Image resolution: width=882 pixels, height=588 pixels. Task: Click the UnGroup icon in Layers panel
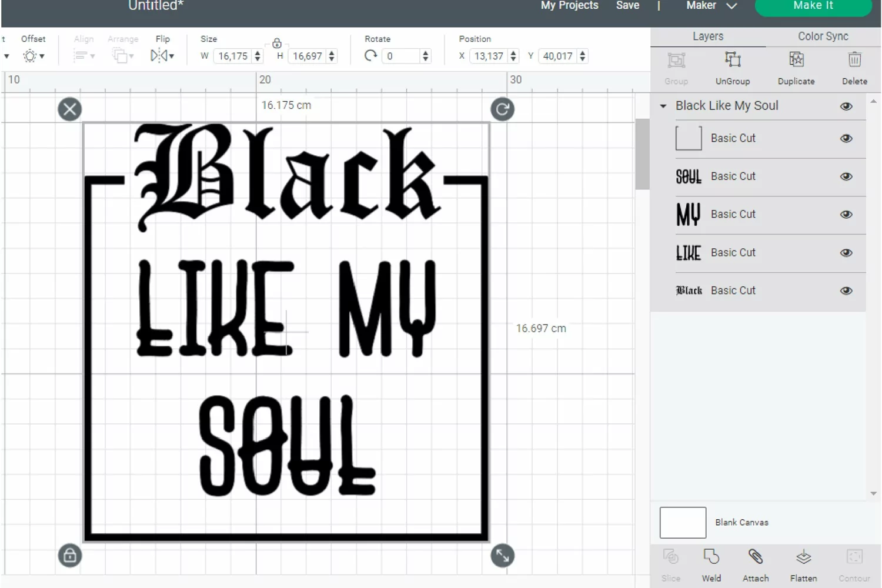tap(732, 61)
